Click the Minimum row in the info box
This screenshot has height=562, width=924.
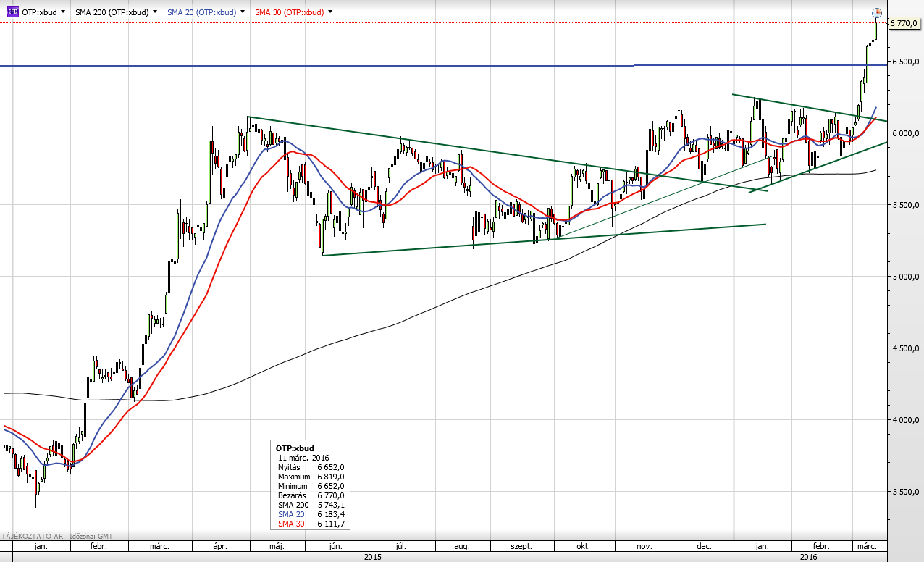coord(311,486)
